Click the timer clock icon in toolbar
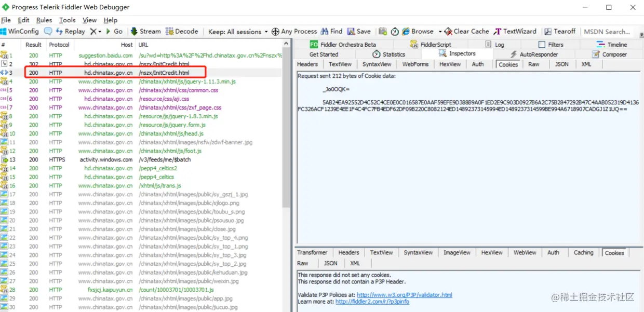Screen dimensions: 644x312 point(395,31)
